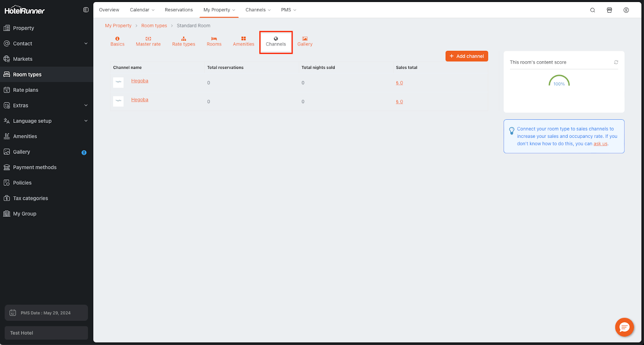644x345 pixels.
Task: Switch to the Rate types tab
Action: pos(184,42)
